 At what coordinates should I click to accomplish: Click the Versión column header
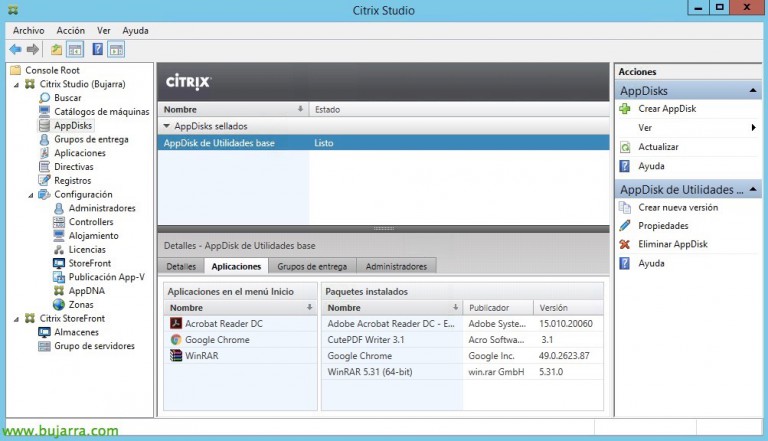coord(568,308)
